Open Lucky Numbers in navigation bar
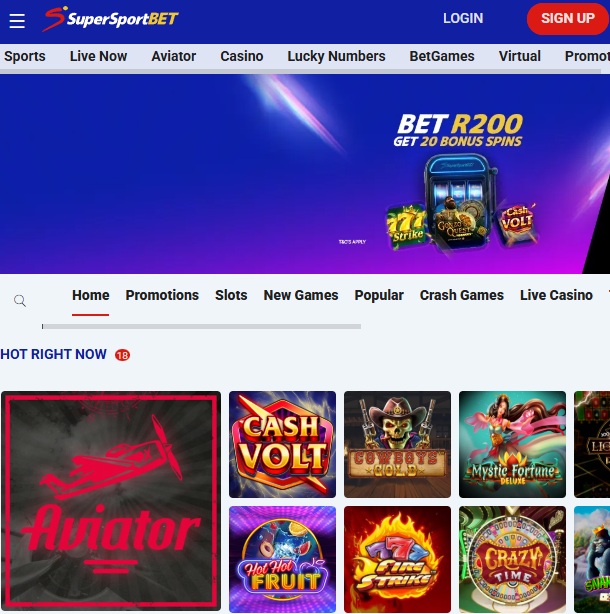Image resolution: width=610 pixels, height=614 pixels. (x=336, y=56)
